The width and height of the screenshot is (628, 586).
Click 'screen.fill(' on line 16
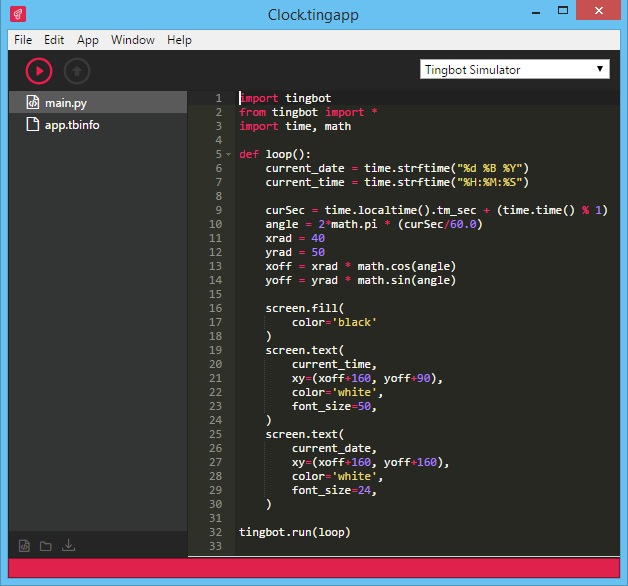tap(305, 308)
